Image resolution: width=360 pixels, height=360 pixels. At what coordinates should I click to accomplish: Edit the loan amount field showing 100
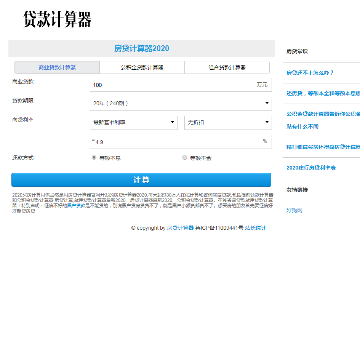point(181,85)
